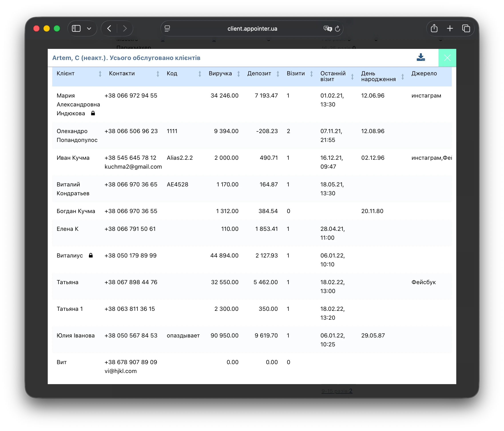This screenshot has width=504, height=431.
Task: Click the 9-15 разів link in the background page
Action: [337, 391]
